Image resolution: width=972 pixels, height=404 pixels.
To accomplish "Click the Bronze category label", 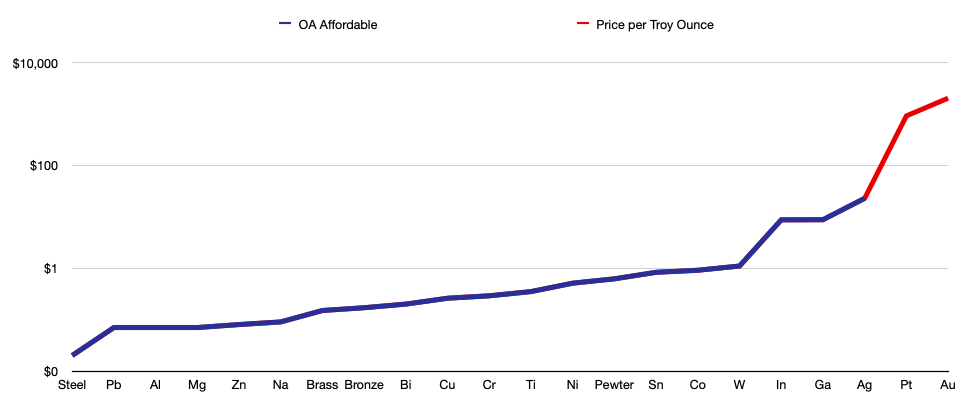I will point(364,385).
